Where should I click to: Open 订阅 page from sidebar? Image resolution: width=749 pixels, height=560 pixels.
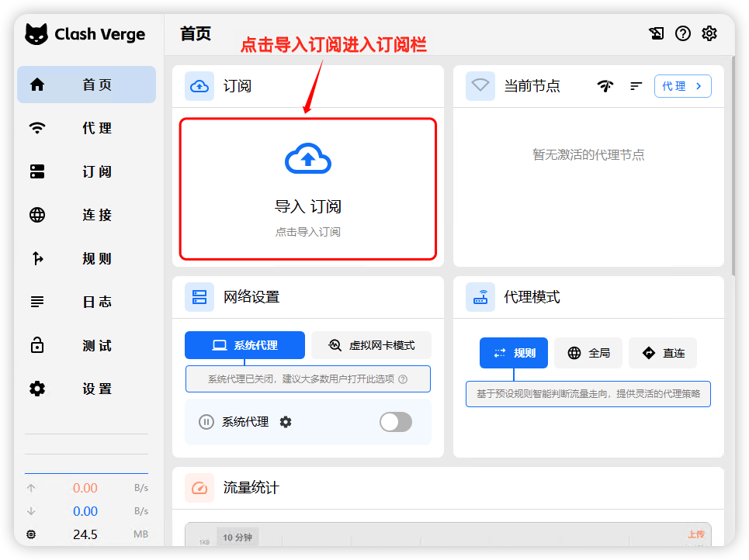pos(86,171)
